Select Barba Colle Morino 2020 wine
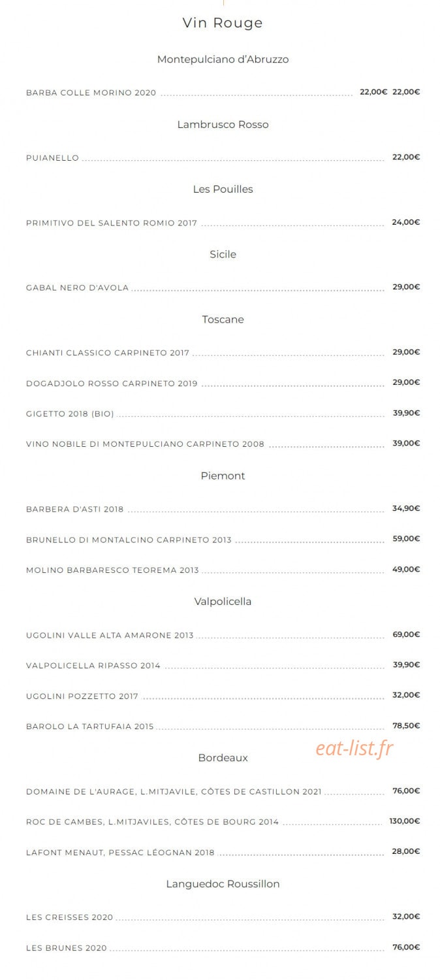 pos(91,93)
